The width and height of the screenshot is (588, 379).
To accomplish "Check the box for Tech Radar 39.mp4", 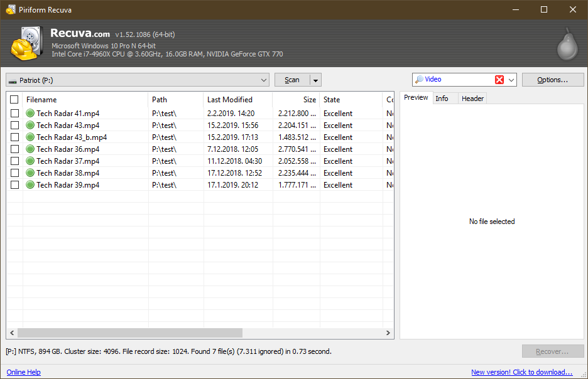I will (x=14, y=185).
